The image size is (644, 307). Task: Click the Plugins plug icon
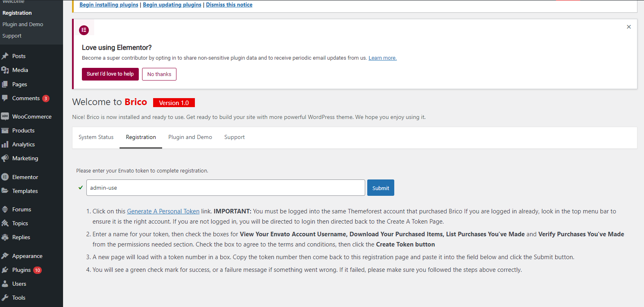[x=5, y=270]
